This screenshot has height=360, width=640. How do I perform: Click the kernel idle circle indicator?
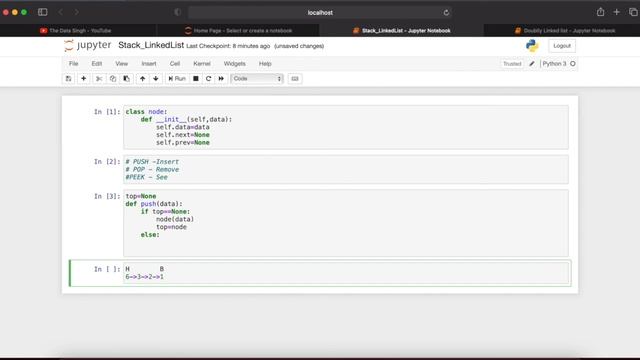[x=573, y=64]
